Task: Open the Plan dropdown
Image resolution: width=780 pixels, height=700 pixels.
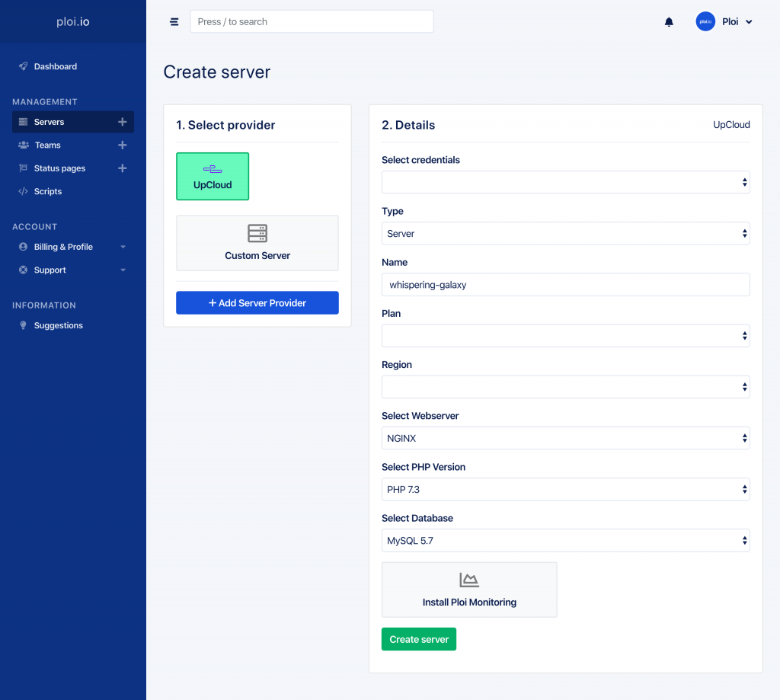Action: point(565,335)
